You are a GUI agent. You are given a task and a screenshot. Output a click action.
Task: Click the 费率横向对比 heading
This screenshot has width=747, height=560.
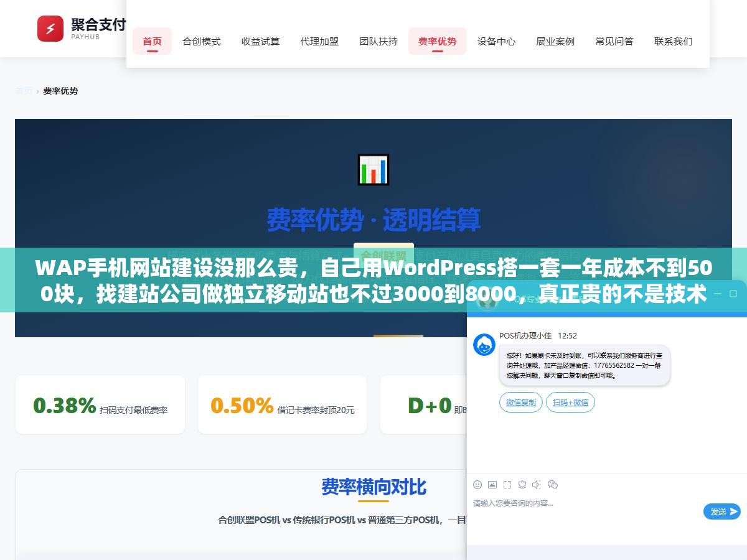[374, 487]
